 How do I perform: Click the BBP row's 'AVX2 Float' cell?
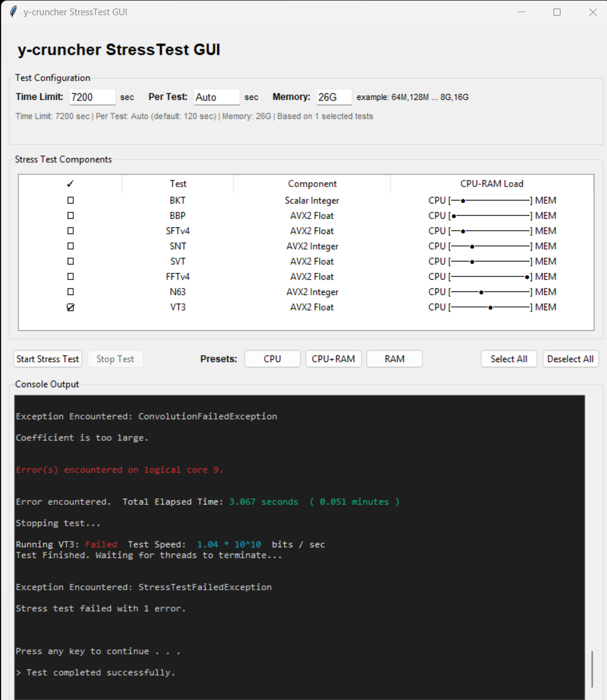click(x=312, y=216)
